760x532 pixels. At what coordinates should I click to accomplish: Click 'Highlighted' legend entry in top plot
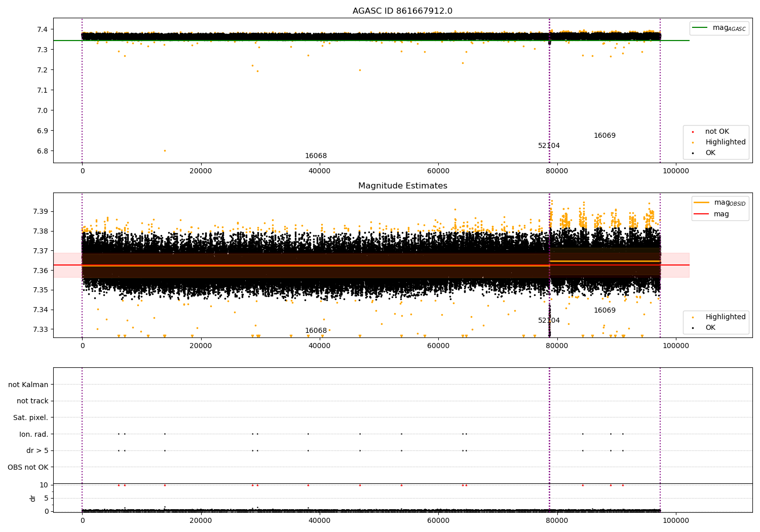coord(719,142)
